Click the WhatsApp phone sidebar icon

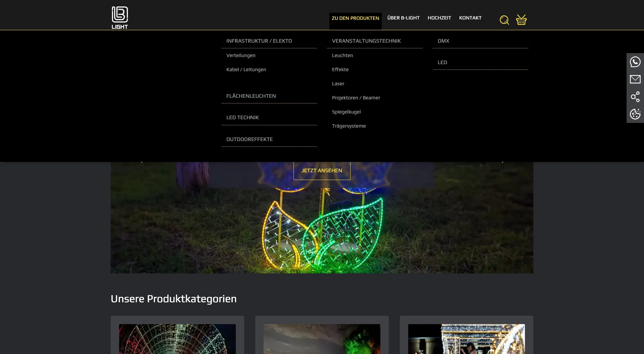point(635,62)
